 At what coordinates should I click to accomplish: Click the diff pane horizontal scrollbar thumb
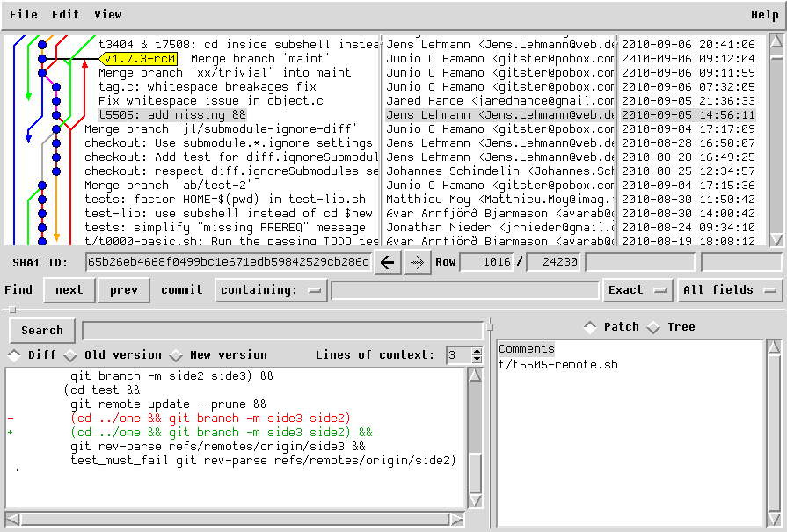coord(235,519)
